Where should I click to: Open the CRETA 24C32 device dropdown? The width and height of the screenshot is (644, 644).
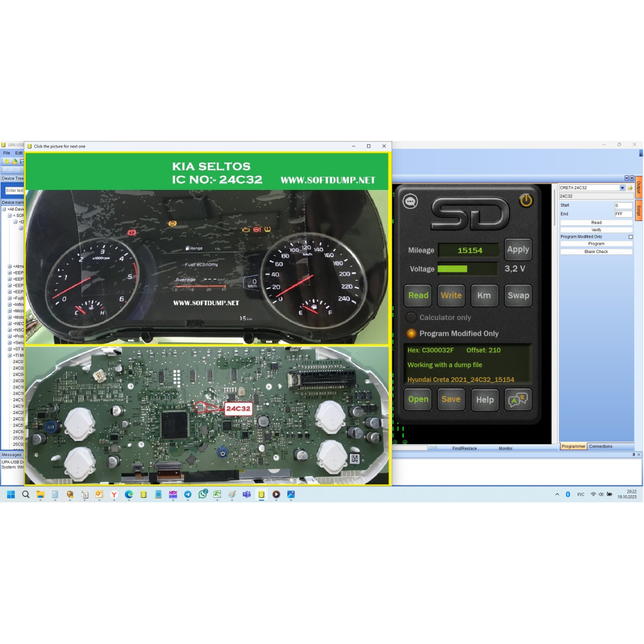coord(622,187)
